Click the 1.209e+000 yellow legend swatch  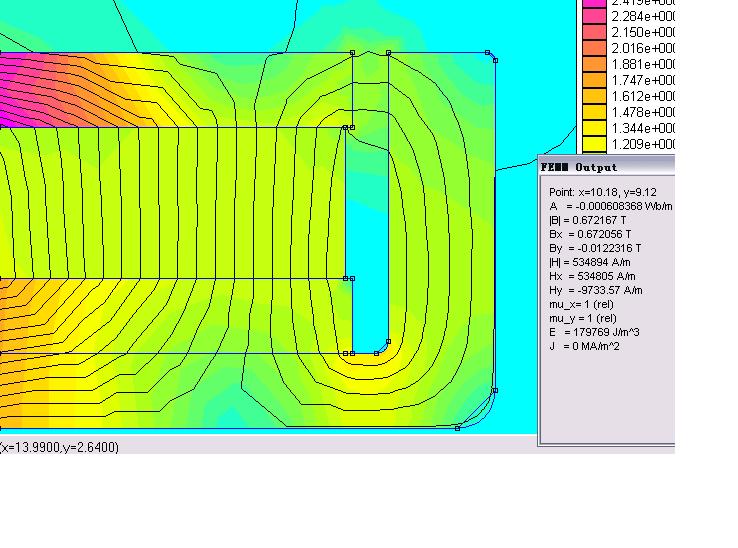594,144
